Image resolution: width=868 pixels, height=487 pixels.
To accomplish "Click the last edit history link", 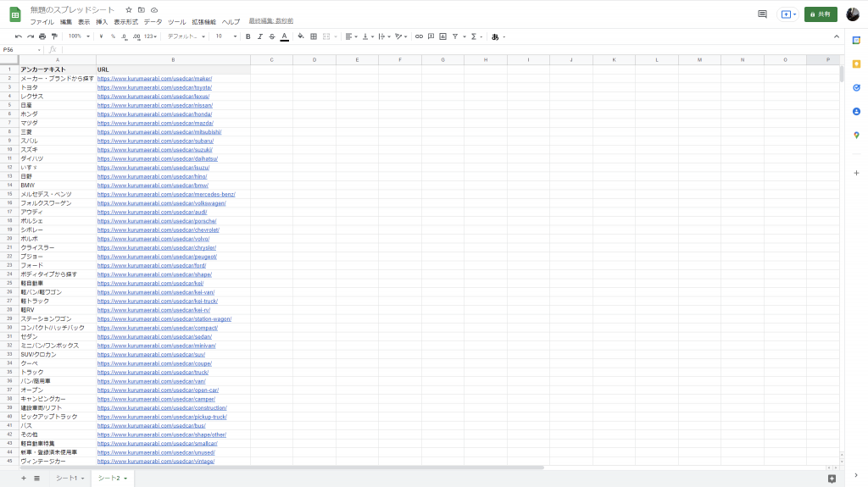I will click(x=271, y=21).
